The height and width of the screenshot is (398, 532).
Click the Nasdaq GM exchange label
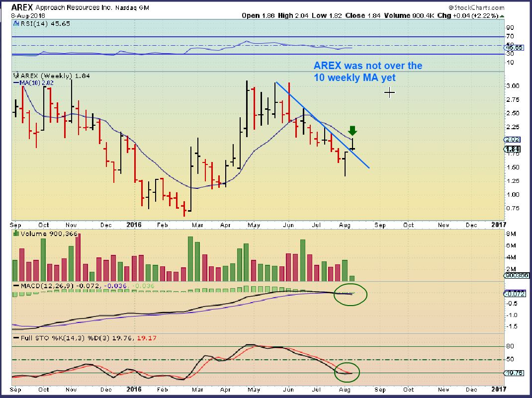[x=132, y=7]
